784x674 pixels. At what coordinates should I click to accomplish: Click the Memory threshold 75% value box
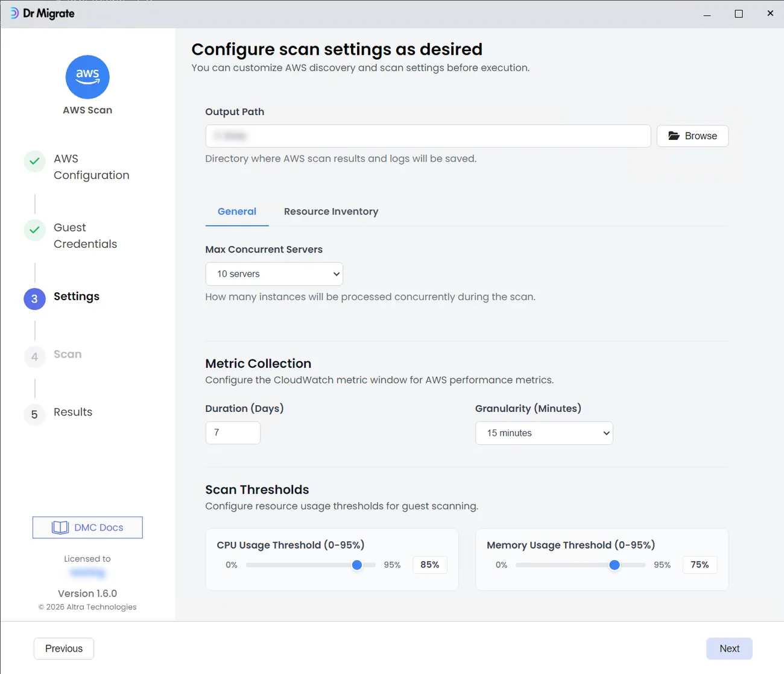click(x=700, y=565)
